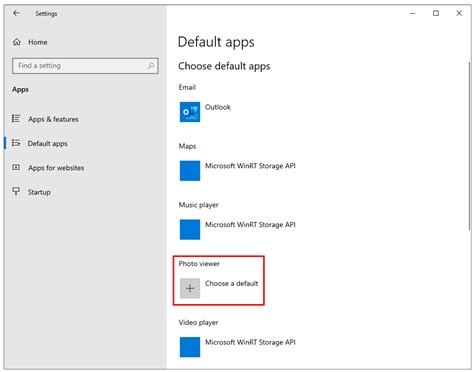
Task: Click the Apps section header in sidebar
Action: click(x=20, y=89)
